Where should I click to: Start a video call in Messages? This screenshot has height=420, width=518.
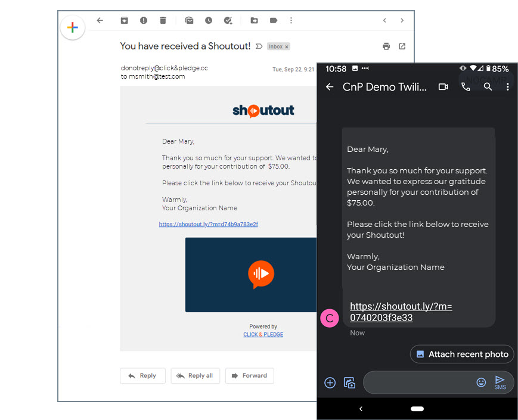click(x=443, y=87)
